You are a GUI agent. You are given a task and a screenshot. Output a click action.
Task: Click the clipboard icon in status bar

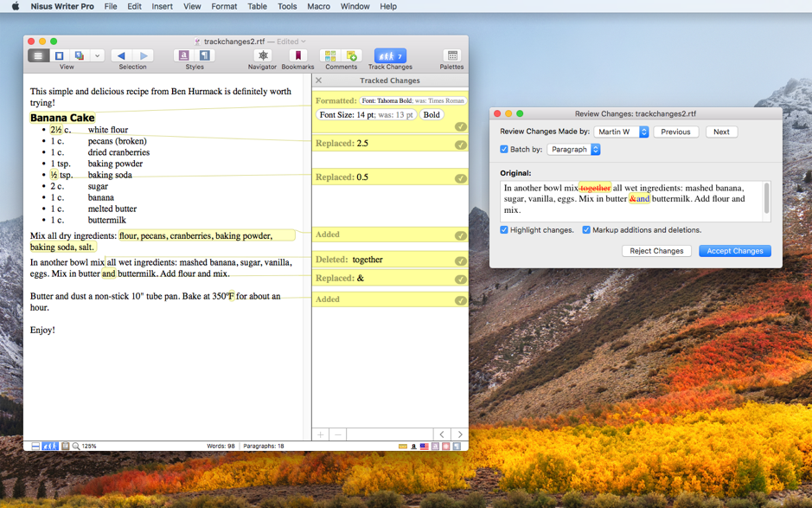click(x=65, y=446)
